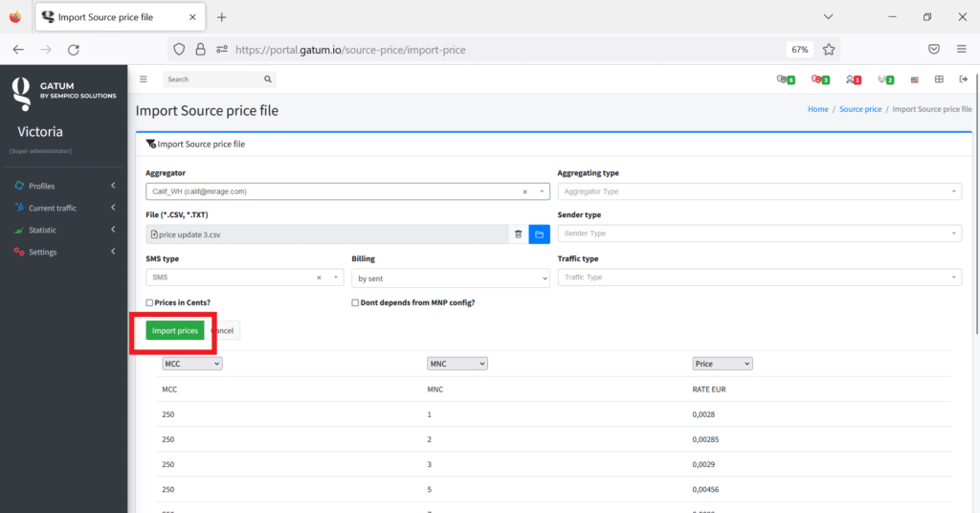
Task: Follow the Source price breadcrumb link
Action: coord(859,110)
